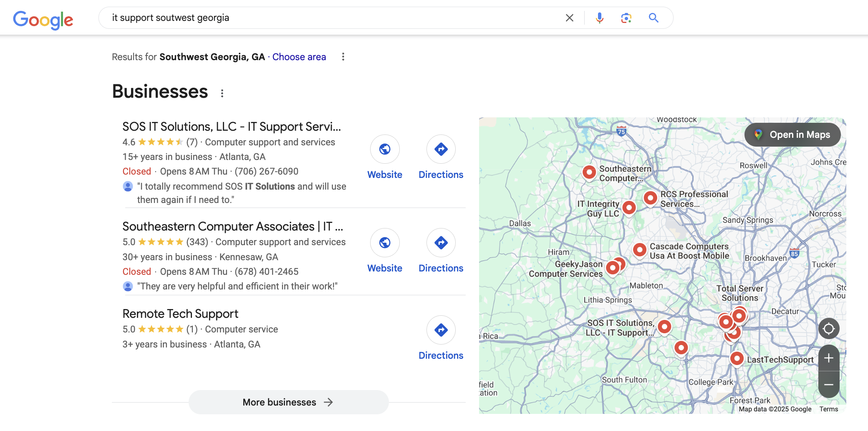Click '15+ years in business · Atlanta, GA'
Image resolution: width=868 pixels, height=431 pixels.
[x=194, y=157]
